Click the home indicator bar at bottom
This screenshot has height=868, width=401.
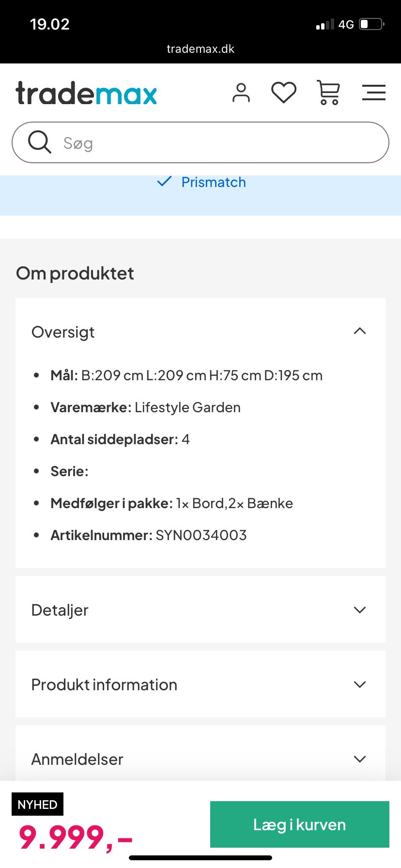coord(200,857)
